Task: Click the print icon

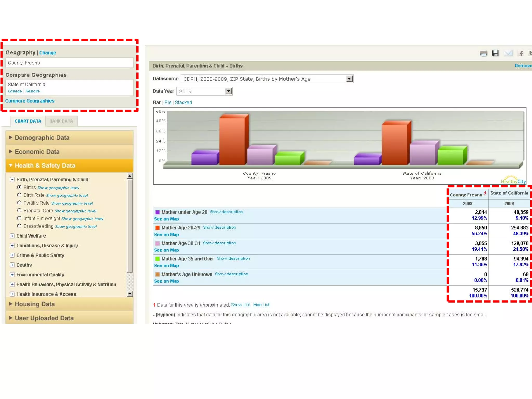Action: click(483, 54)
